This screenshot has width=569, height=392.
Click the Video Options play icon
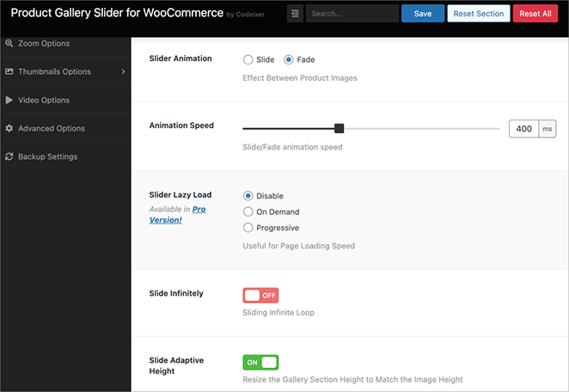(9, 101)
